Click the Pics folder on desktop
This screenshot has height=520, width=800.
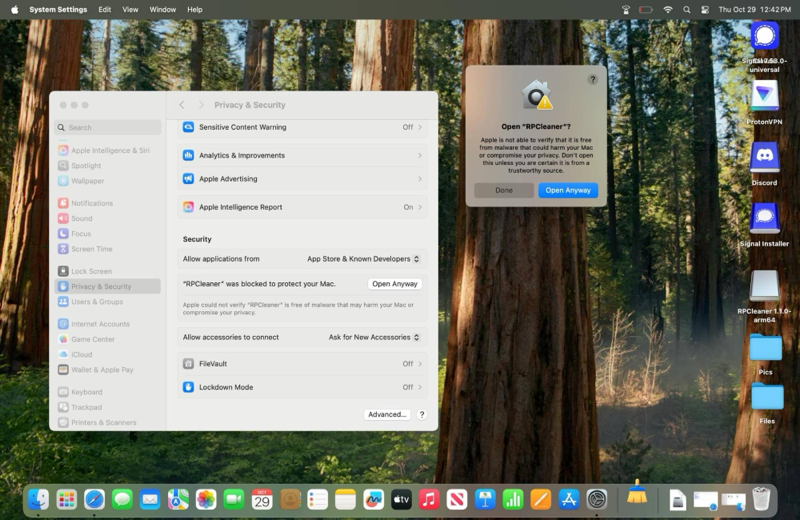765,348
